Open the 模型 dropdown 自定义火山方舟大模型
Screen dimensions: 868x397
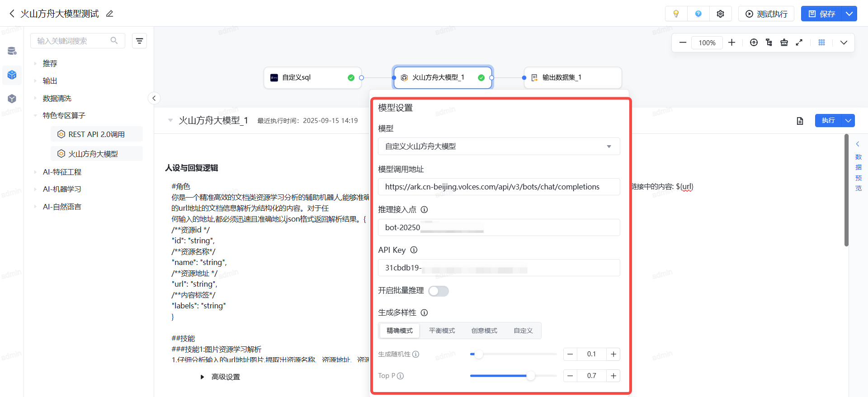coord(499,146)
